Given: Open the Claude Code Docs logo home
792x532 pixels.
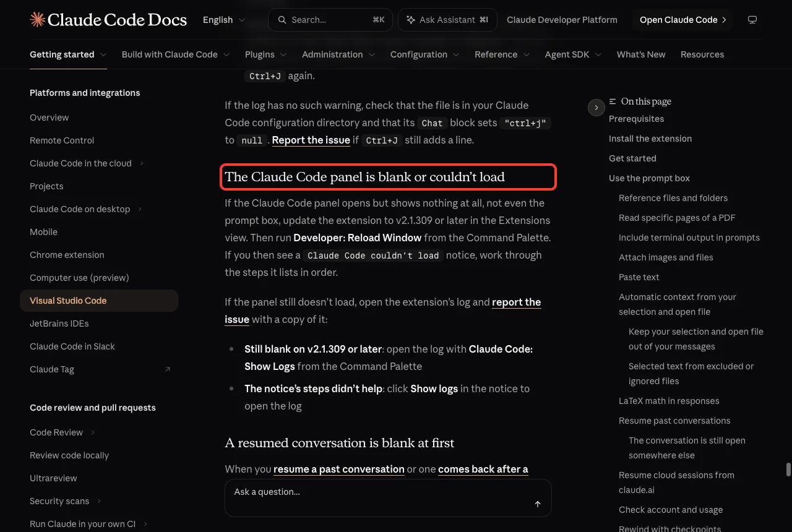Looking at the screenshot, I should (108, 20).
